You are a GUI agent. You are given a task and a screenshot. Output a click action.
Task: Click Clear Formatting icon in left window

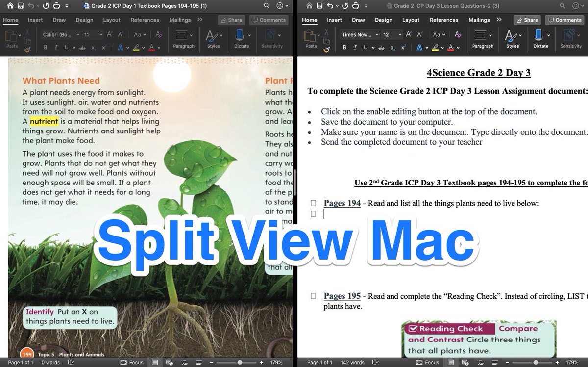(x=159, y=35)
